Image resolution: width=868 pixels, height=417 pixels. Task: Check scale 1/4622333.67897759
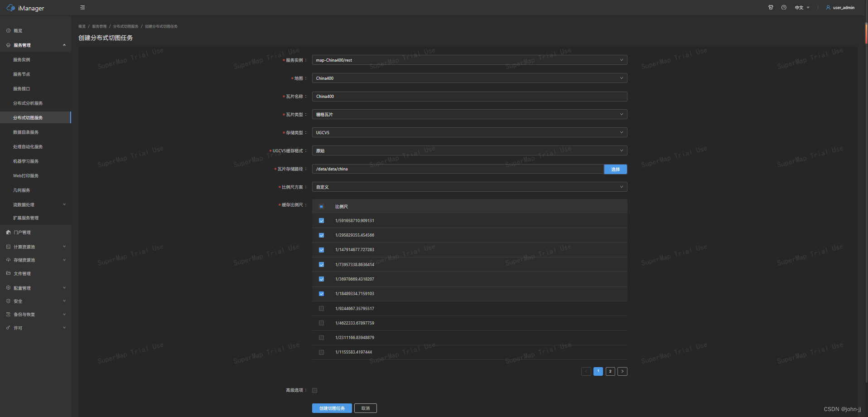(x=321, y=323)
